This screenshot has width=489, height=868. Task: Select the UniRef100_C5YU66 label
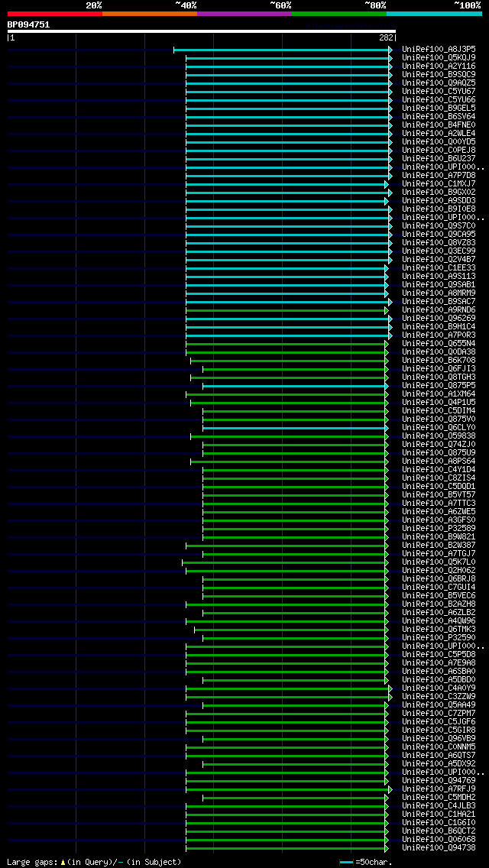pos(439,99)
